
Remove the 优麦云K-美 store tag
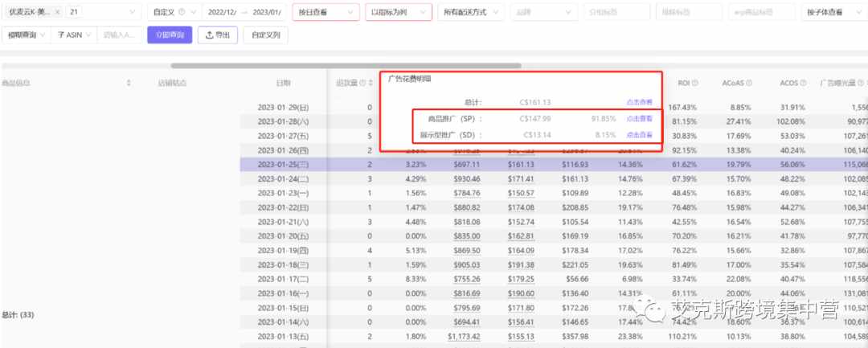point(58,11)
